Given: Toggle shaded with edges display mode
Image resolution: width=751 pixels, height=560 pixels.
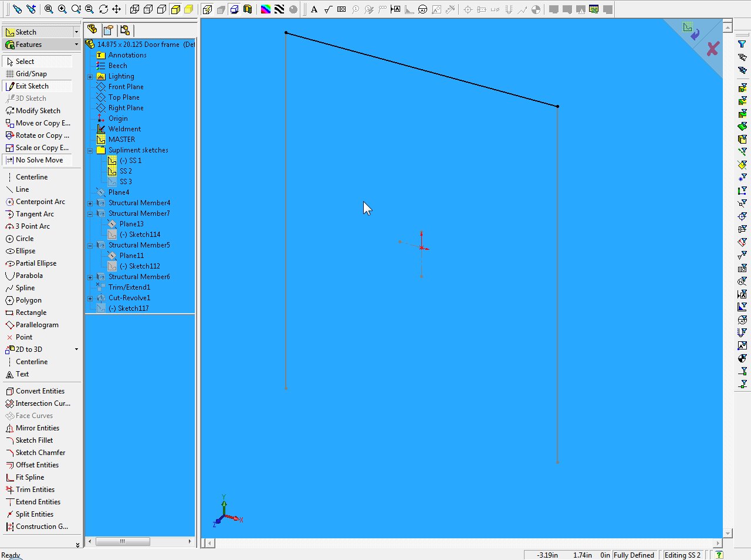Looking at the screenshot, I should [x=175, y=9].
